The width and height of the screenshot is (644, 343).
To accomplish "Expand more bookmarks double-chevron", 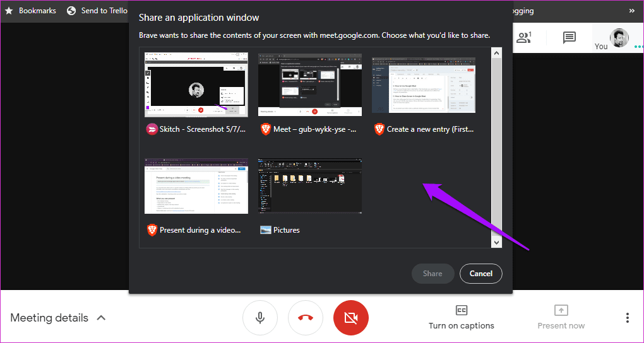I will tap(631, 11).
